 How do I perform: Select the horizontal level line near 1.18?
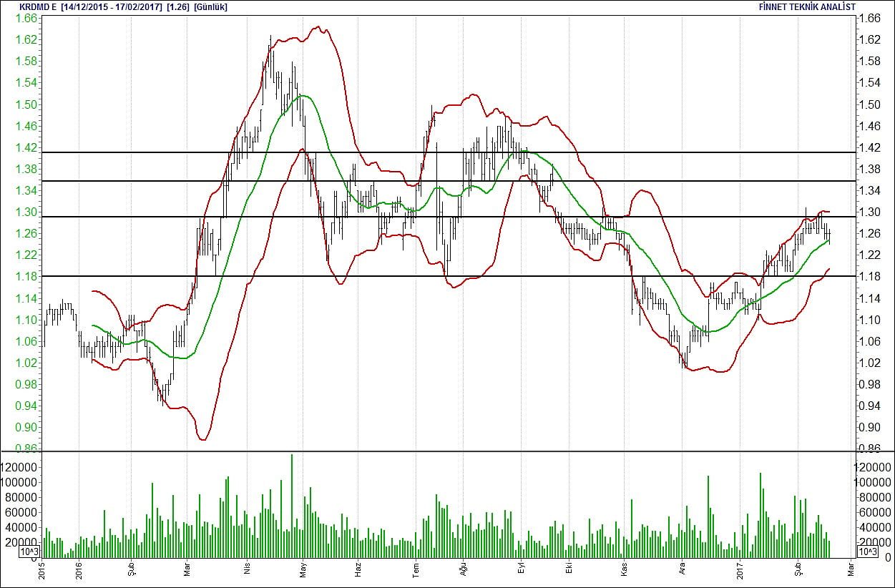point(448,276)
